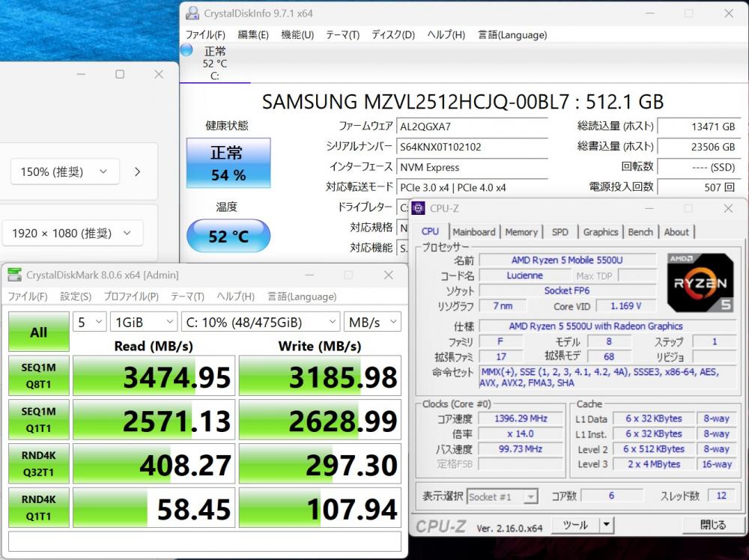Open the 言語(Language) menu in CrystalDiskMark
Image resolution: width=749 pixels, height=560 pixels.
pyautogui.click(x=302, y=296)
